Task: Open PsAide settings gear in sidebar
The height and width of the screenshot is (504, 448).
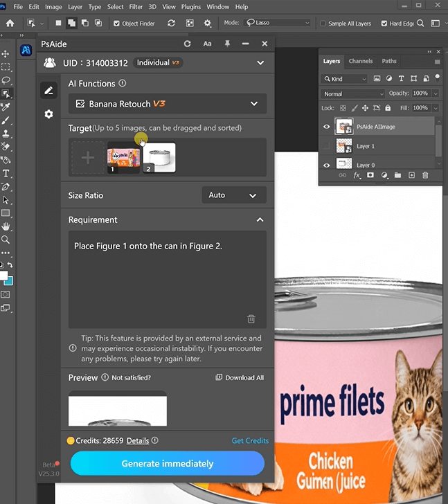Action: pos(49,114)
